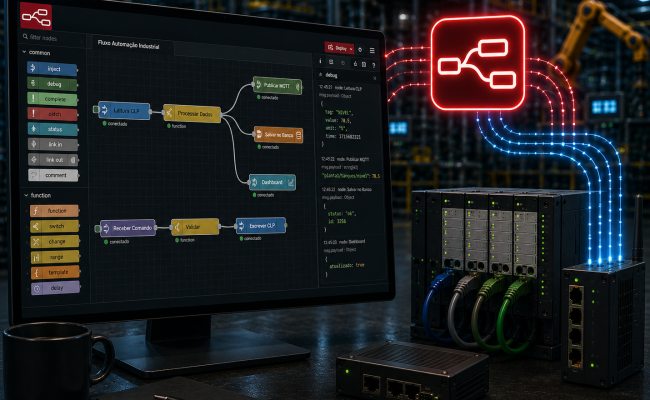Open the hamburger main menu icon

pos(372,50)
